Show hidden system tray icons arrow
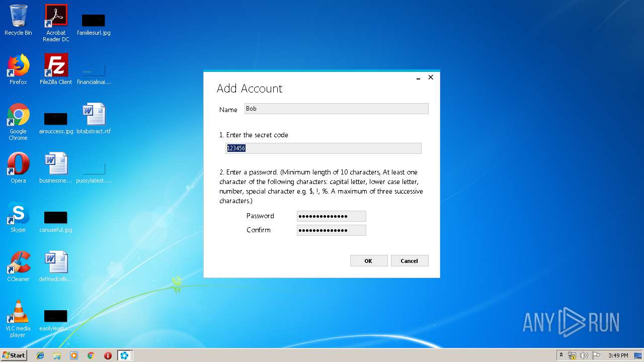This screenshot has height=362, width=644. [561, 355]
